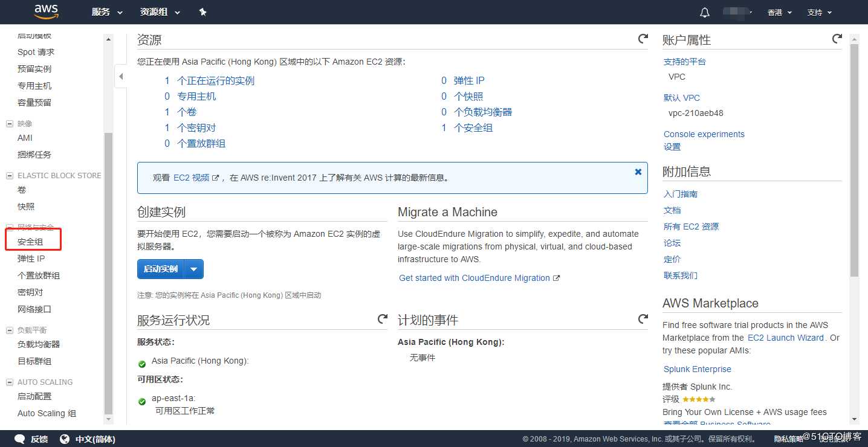This screenshot has width=868, height=447.
Task: Open resource link 1 个安全组
Action: pyautogui.click(x=467, y=128)
